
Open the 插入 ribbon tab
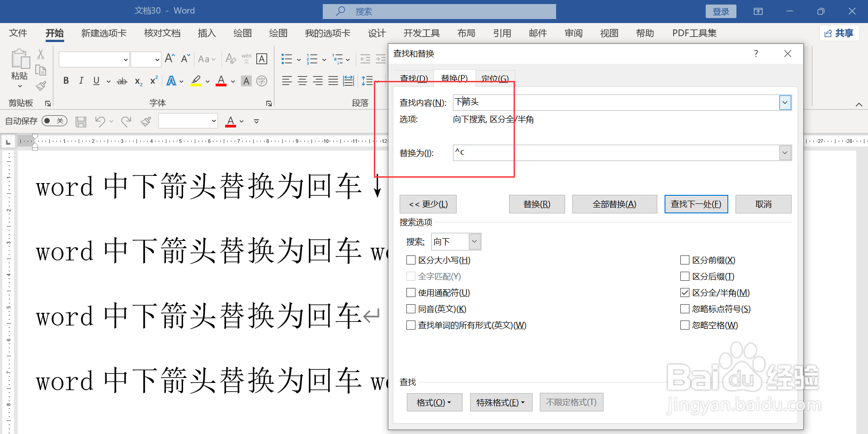207,33
